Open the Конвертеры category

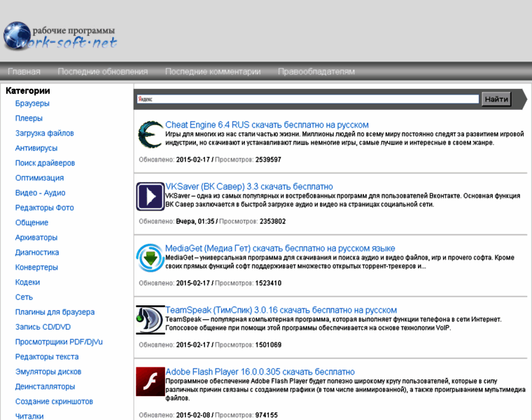(36, 267)
